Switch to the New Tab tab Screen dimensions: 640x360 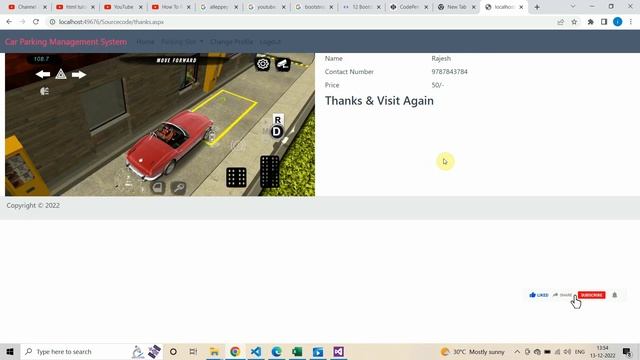pos(457,7)
